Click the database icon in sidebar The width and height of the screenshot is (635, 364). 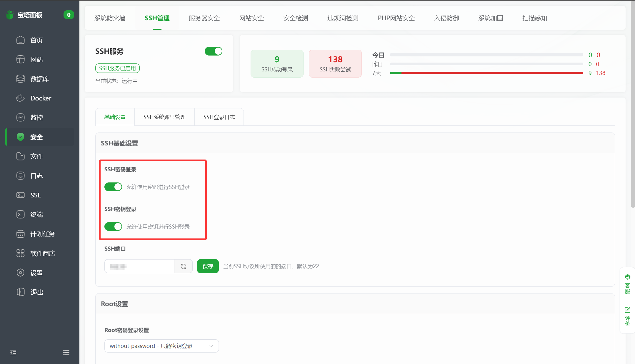[x=20, y=79]
